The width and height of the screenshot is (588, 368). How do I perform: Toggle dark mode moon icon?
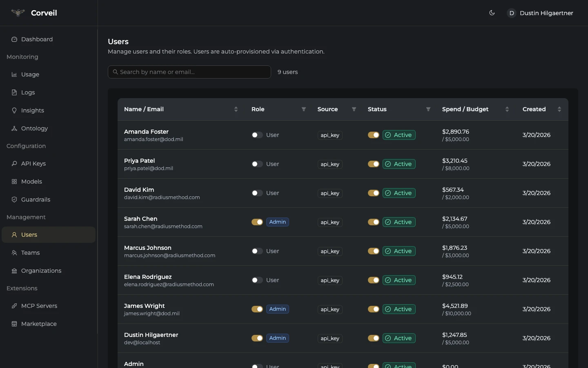(x=492, y=13)
